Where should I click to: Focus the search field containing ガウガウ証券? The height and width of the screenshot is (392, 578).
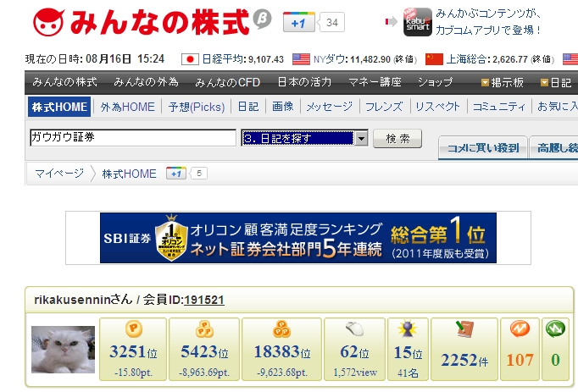point(133,138)
